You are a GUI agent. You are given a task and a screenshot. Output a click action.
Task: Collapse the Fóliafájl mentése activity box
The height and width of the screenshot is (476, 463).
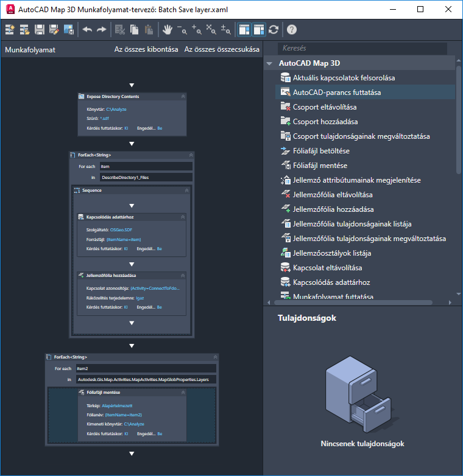coord(183,392)
